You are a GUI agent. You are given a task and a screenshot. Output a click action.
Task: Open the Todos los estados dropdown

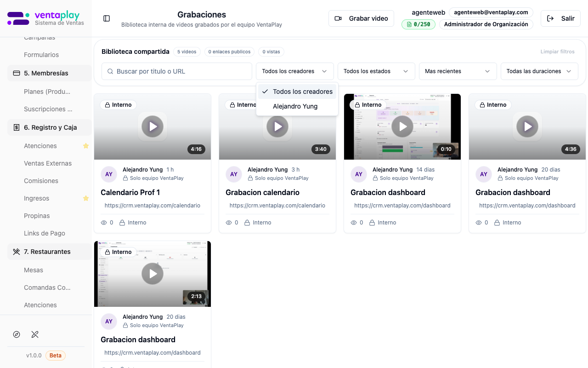[x=376, y=71]
